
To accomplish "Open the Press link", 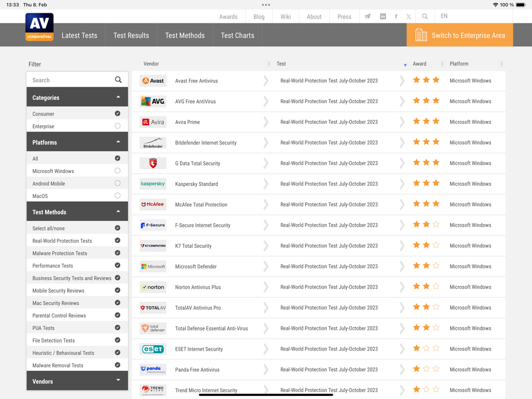I will [x=344, y=16].
